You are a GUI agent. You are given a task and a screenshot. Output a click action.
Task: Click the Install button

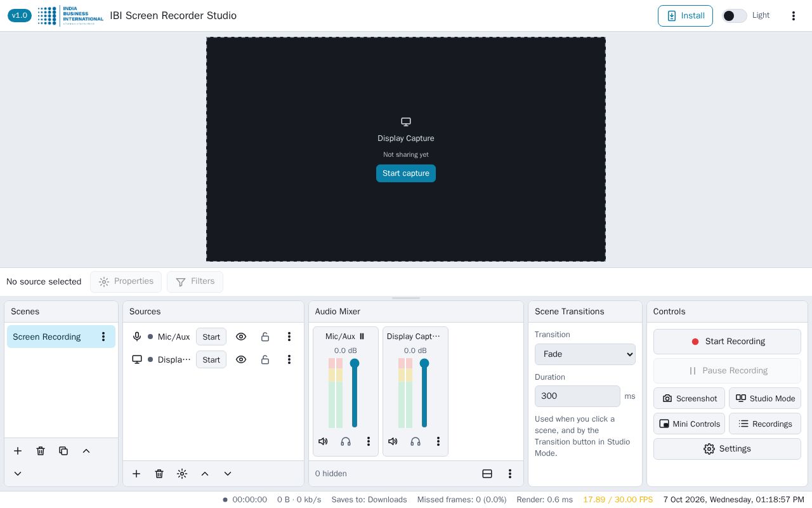[x=685, y=16]
